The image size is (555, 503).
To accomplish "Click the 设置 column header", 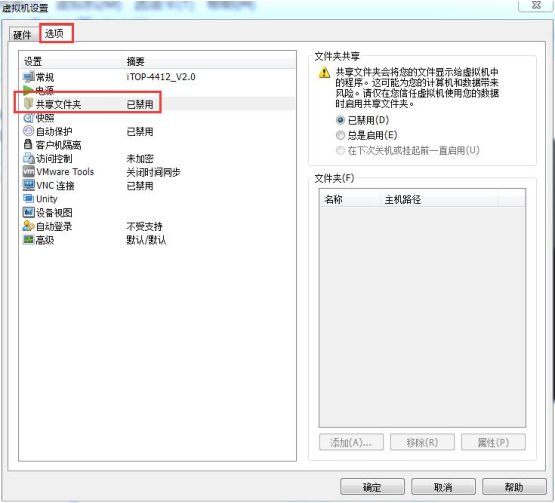I will click(x=71, y=61).
